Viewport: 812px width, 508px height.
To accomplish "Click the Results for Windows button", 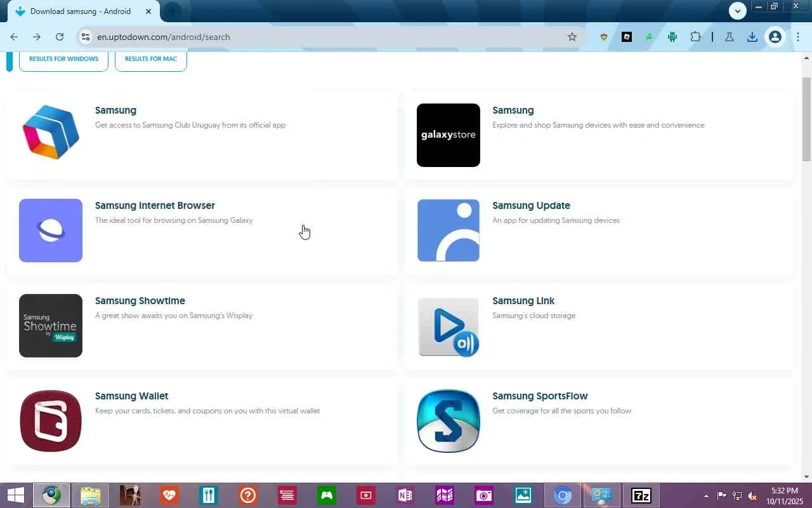I will [x=63, y=59].
